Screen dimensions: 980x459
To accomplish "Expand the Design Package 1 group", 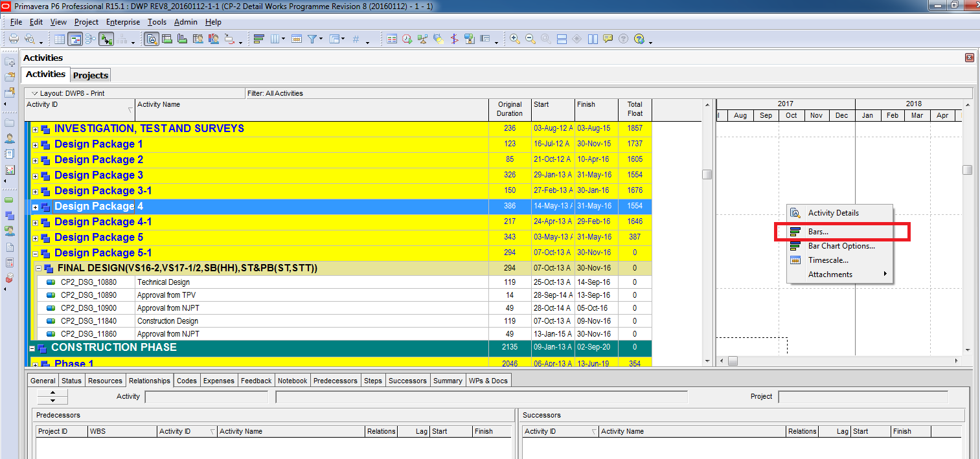I will coord(36,144).
